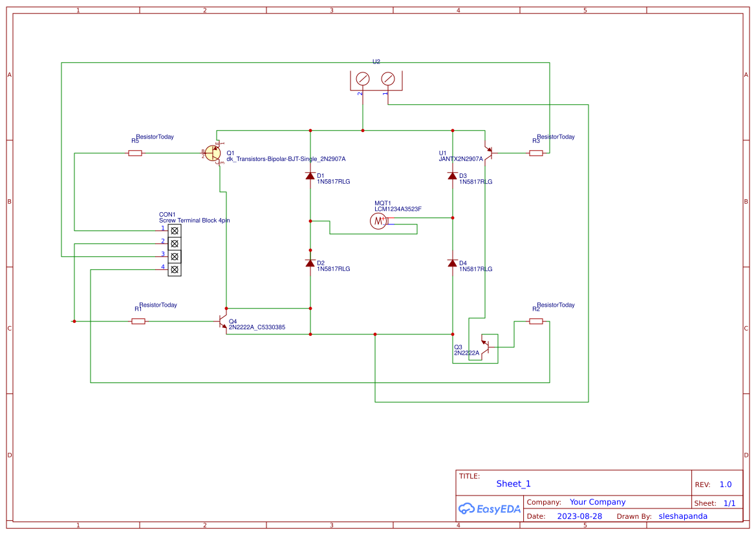Select the R3 resistor symbol
The width and height of the screenshot is (756, 535).
click(535, 153)
